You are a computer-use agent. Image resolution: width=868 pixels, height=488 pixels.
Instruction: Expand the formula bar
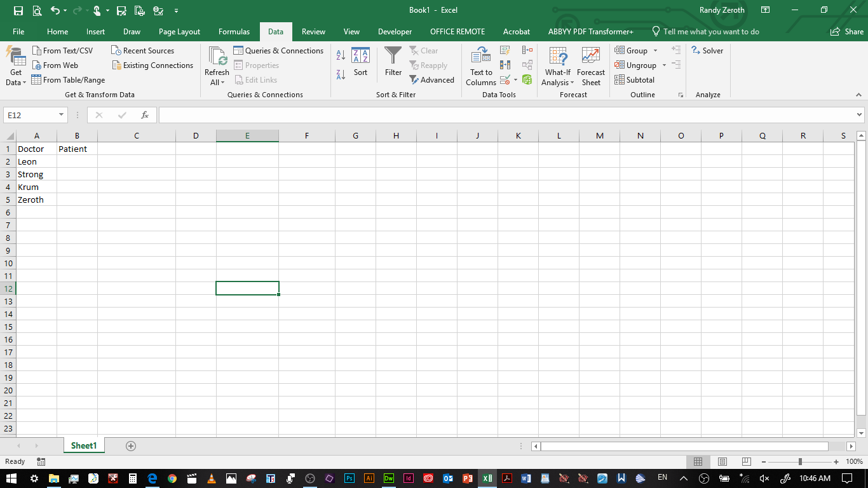(860, 115)
